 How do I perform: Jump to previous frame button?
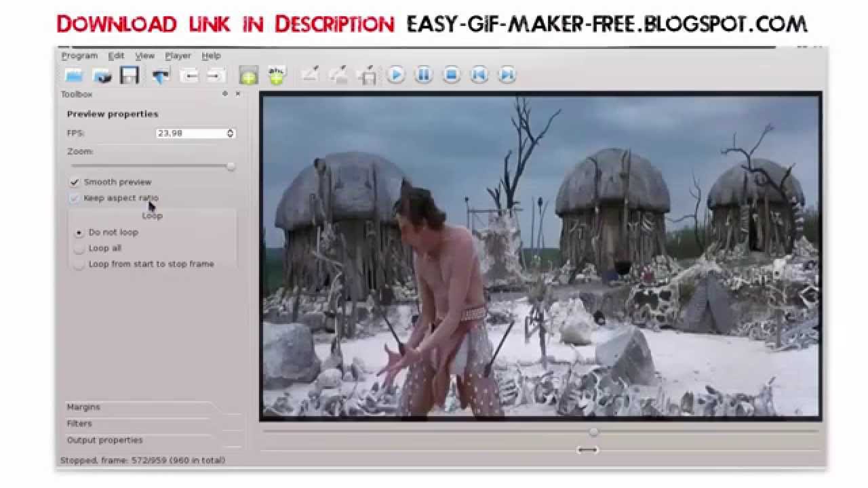(x=479, y=75)
